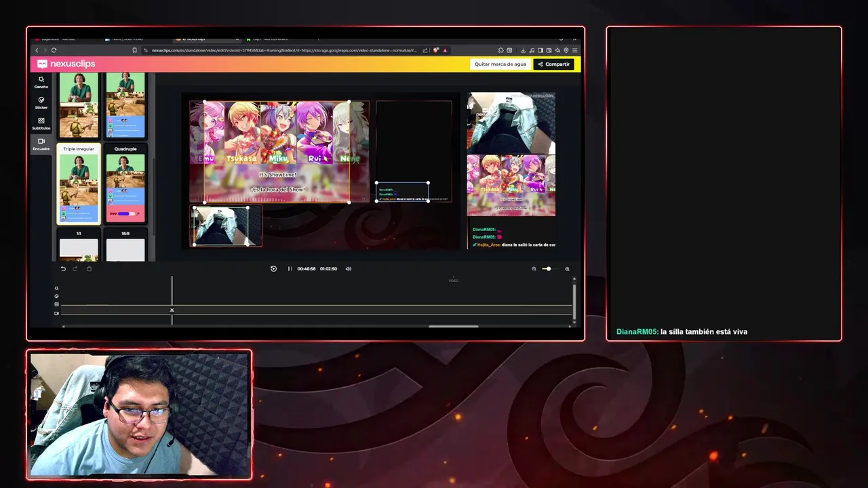The image size is (868, 488).
Task: Pause the video playback
Action: pos(290,269)
